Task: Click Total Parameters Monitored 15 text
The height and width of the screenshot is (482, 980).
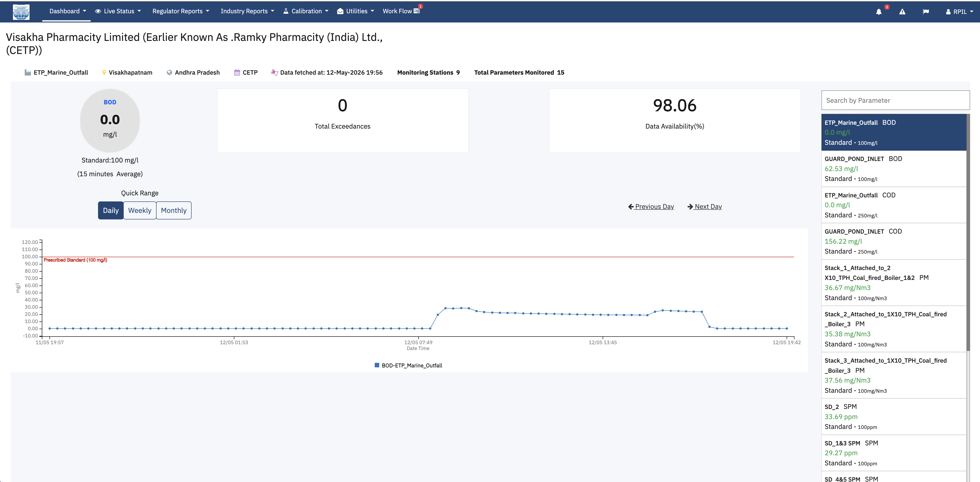Action: tap(519, 72)
